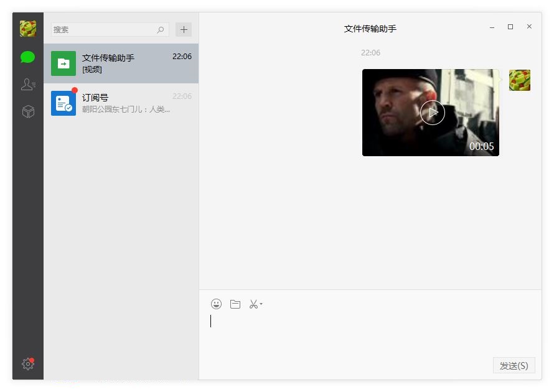Click the 搜索 search input field
554x392 pixels.
pos(110,30)
